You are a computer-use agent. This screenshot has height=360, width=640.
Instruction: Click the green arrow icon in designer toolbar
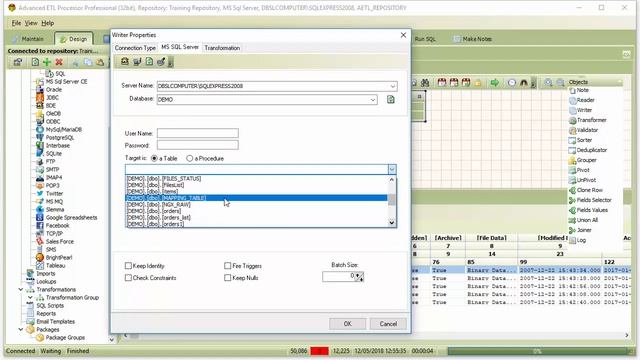click(x=495, y=83)
